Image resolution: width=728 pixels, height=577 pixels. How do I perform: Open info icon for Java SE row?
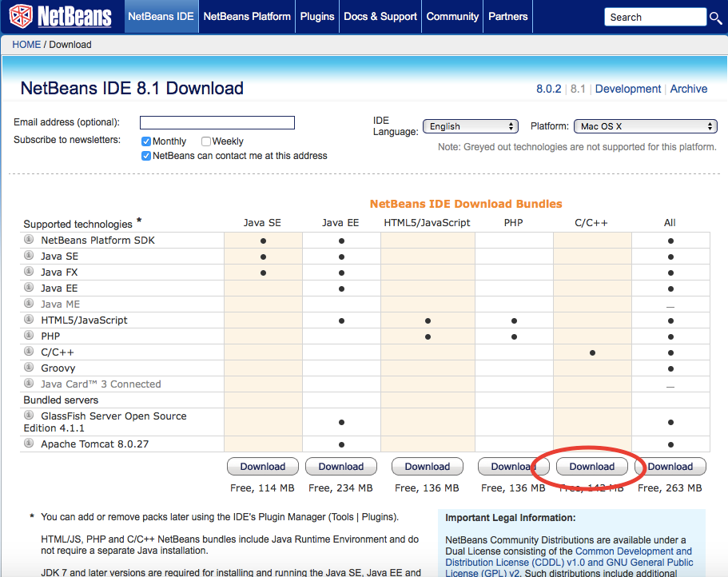(29, 255)
